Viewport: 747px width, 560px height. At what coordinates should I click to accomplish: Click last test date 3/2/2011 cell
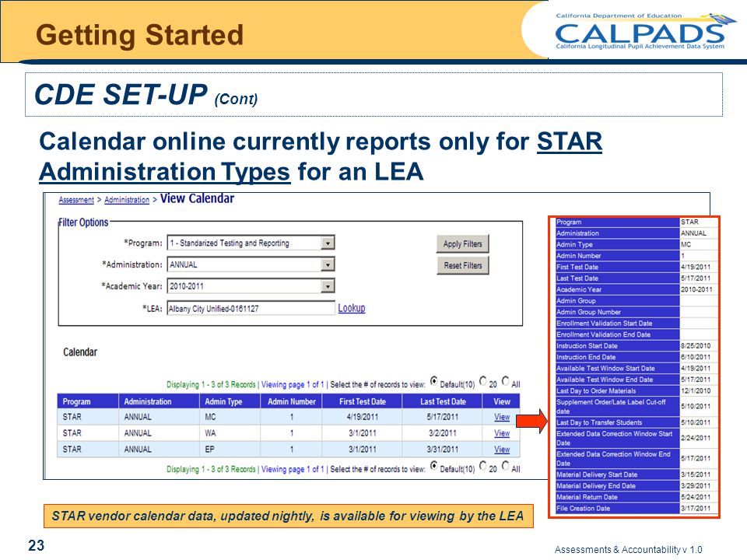coord(443,433)
